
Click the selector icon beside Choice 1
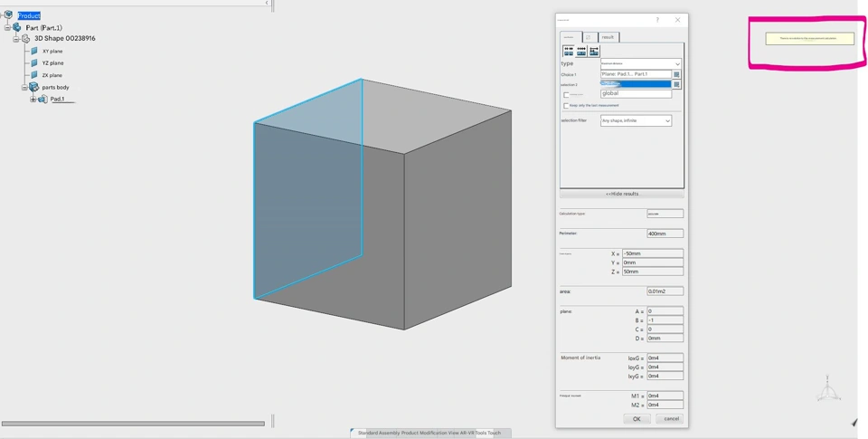click(x=676, y=74)
